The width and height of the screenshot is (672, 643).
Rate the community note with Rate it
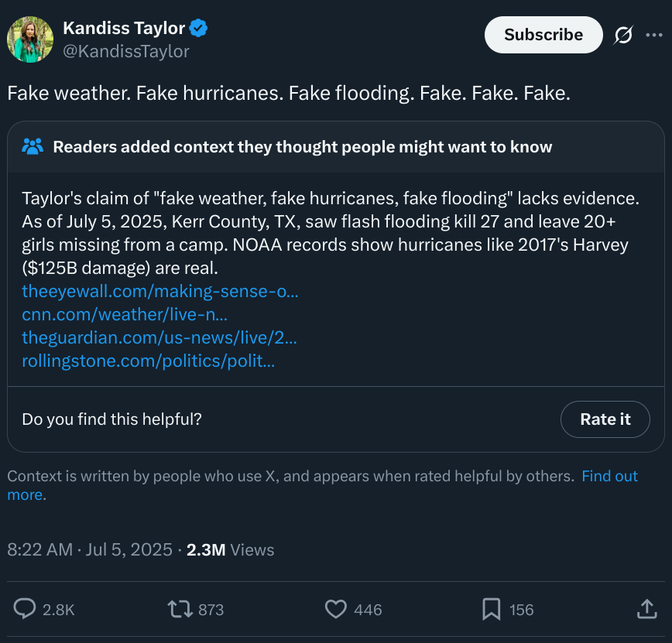point(605,419)
